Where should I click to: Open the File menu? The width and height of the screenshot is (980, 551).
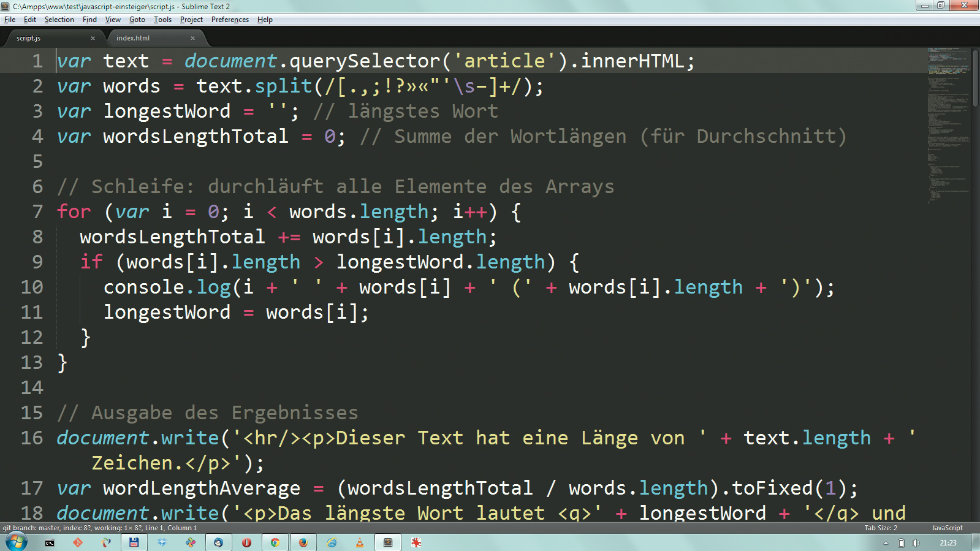pos(10,20)
